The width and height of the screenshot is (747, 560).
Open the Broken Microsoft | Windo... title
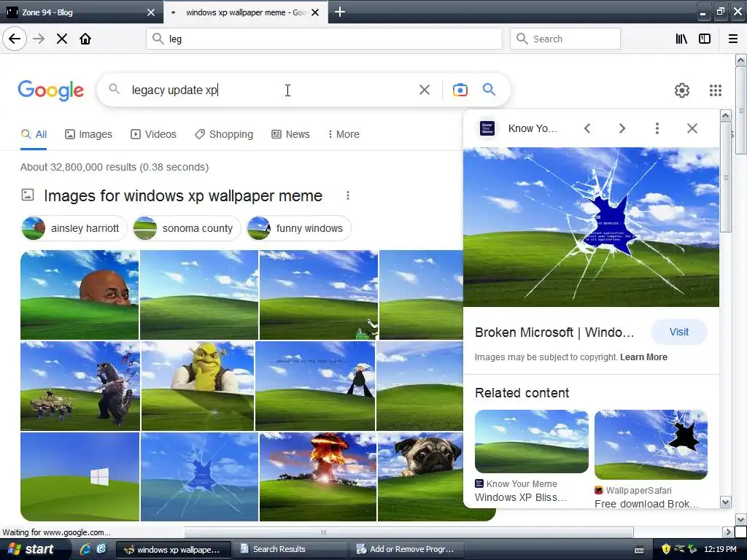click(554, 332)
